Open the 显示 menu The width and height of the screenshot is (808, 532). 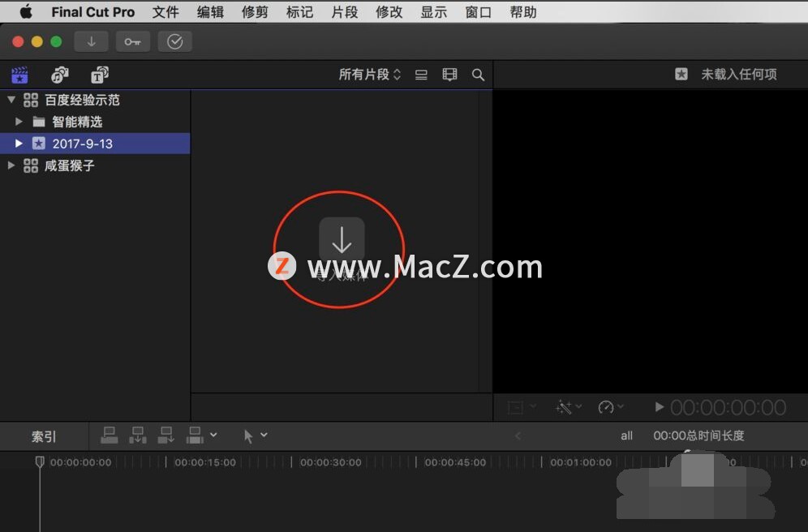[x=433, y=12]
